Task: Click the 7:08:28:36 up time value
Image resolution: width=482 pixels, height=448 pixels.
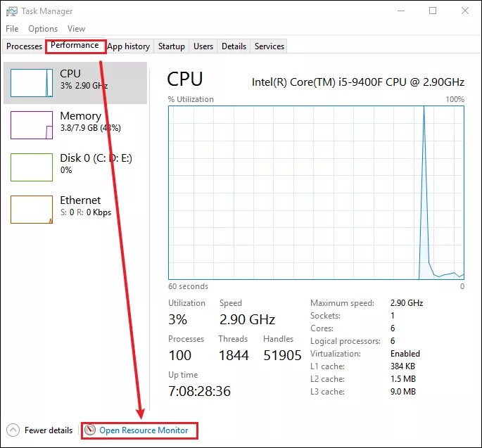Action: point(200,392)
